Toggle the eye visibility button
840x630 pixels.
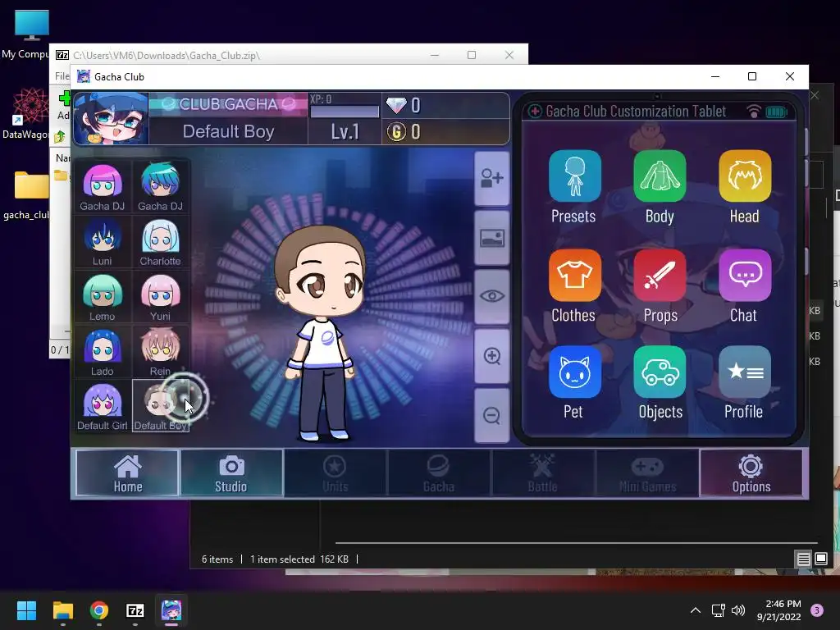coord(492,297)
